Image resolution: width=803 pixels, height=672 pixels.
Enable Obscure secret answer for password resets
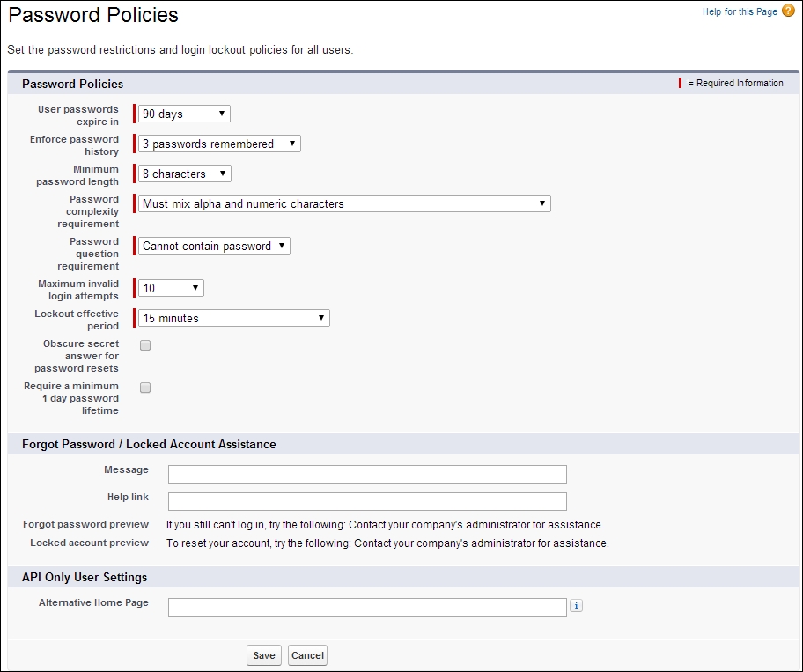tap(145, 345)
